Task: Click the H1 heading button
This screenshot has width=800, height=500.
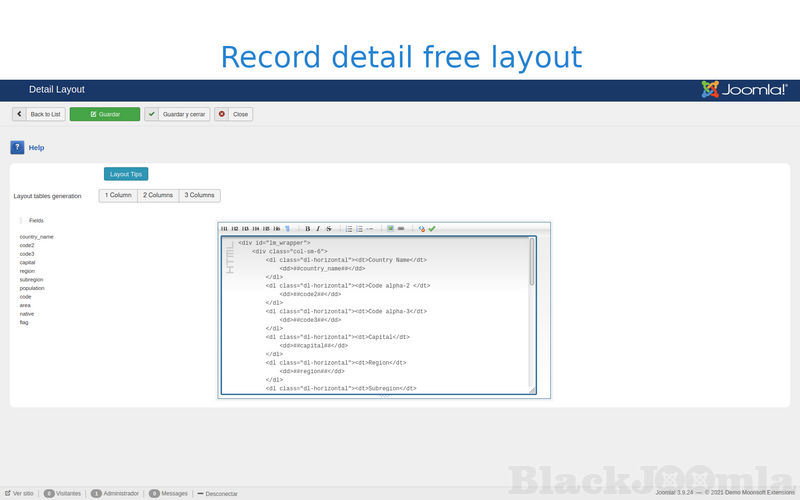Action: (x=224, y=229)
